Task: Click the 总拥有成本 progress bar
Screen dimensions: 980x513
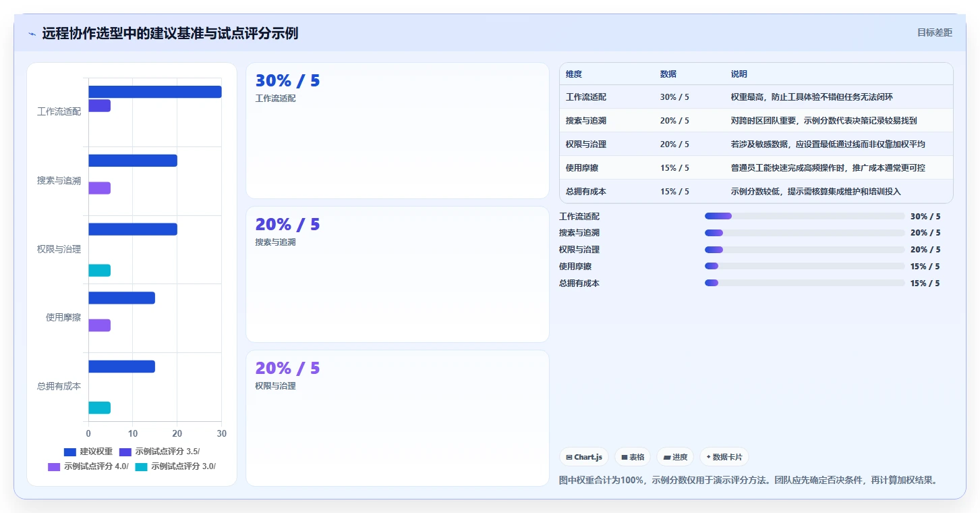Action: pyautogui.click(x=805, y=283)
